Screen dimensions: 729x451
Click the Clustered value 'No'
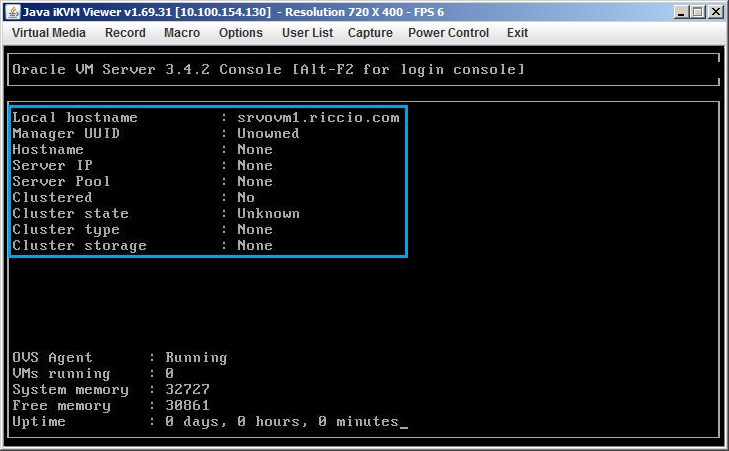point(246,197)
